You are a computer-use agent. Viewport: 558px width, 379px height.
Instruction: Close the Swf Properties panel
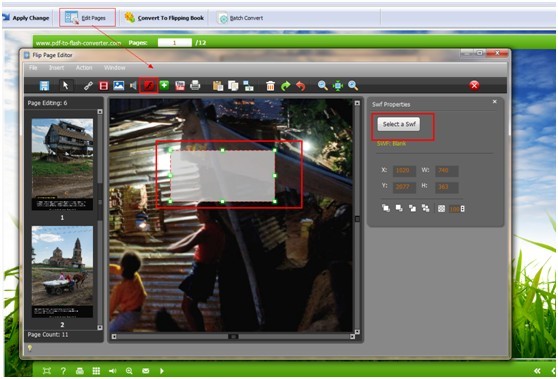point(494,101)
